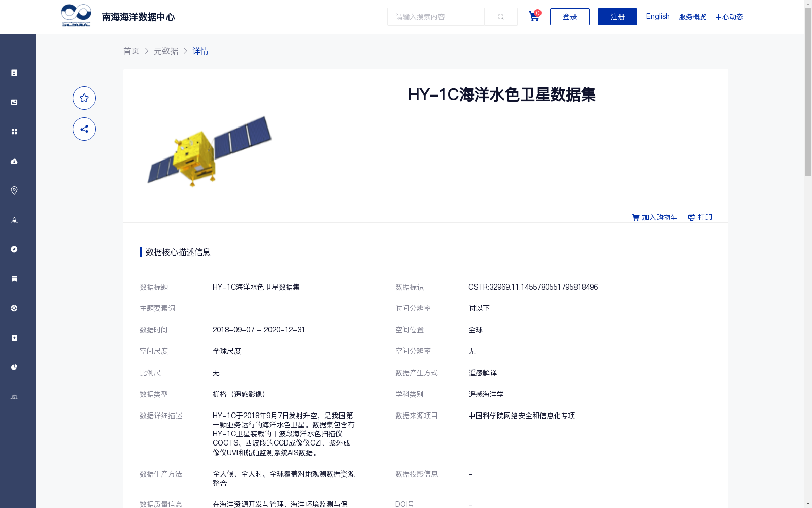
Task: Click the 数据详细描述 paragraph text
Action: pos(284,434)
